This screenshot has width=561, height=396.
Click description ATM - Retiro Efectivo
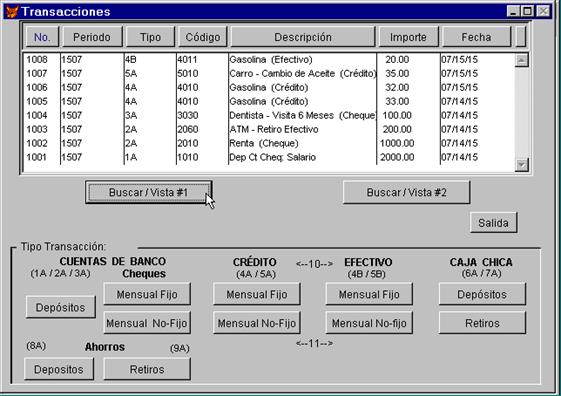274,129
